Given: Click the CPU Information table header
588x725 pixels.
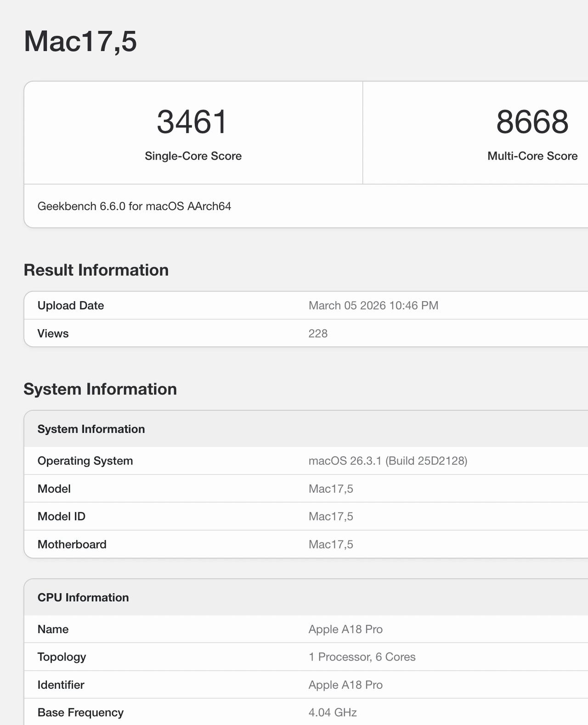Looking at the screenshot, I should [x=83, y=597].
